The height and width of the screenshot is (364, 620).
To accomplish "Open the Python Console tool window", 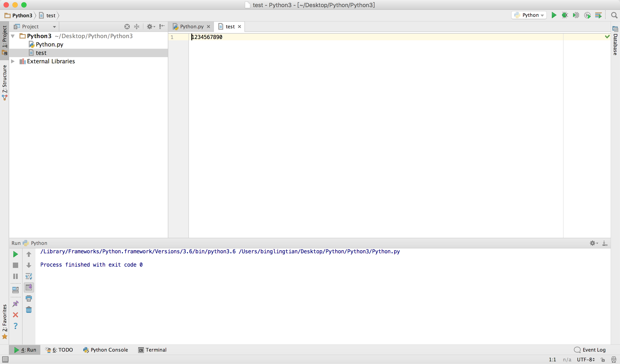I will 106,350.
